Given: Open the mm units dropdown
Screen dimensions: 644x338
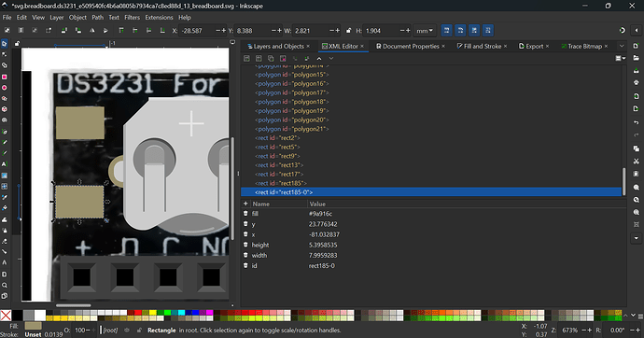Looking at the screenshot, I should [425, 31].
